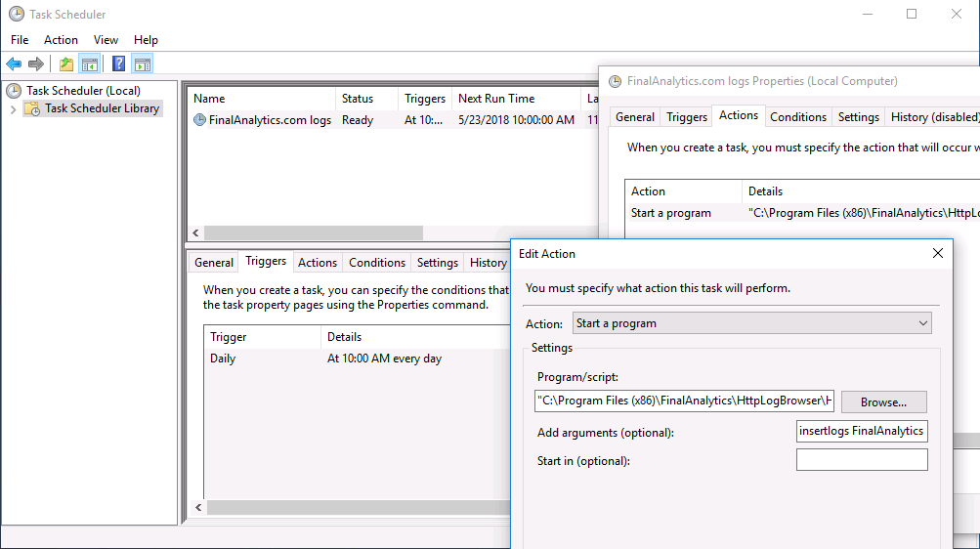Click the Action column header in Properties window
980x549 pixels.
(683, 191)
